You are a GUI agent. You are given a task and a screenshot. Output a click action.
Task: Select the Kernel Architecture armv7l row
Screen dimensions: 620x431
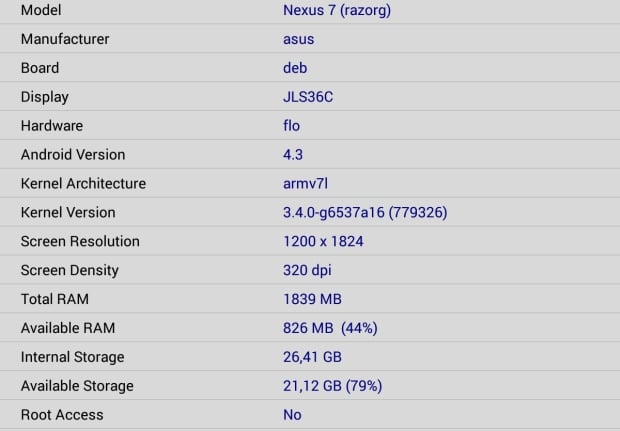coord(310,183)
